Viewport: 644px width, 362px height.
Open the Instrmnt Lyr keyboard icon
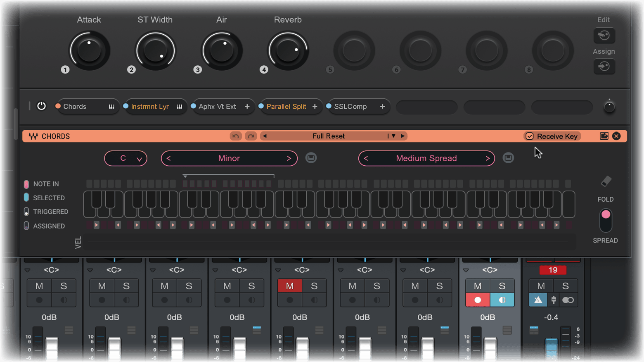click(x=179, y=107)
